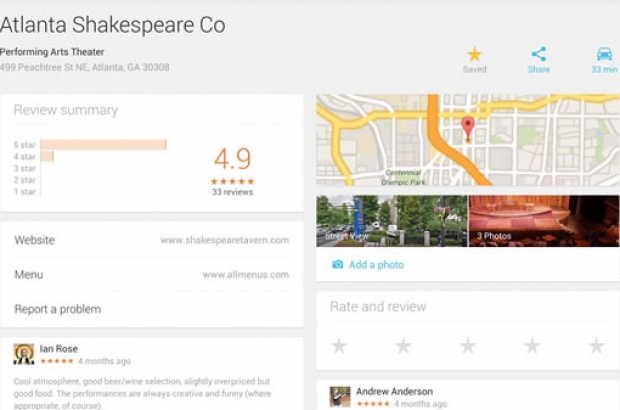The width and height of the screenshot is (620, 410).
Task: Rate one star in Rate and review
Action: click(x=339, y=346)
